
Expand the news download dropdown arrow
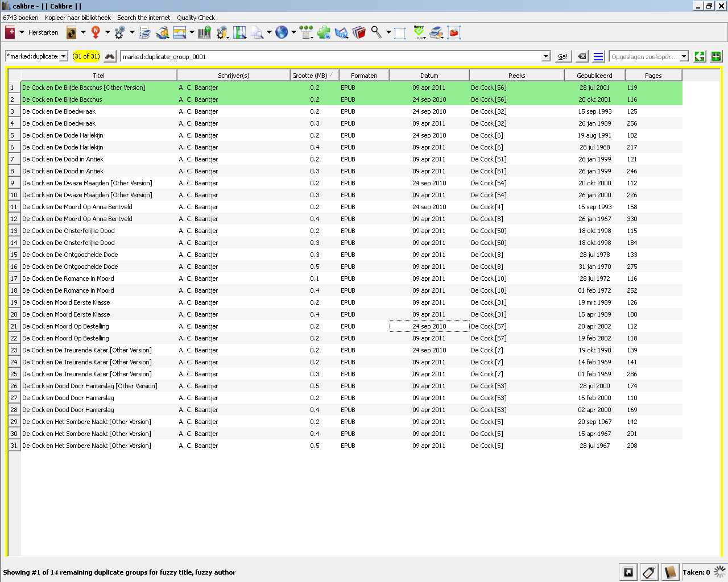(x=107, y=32)
